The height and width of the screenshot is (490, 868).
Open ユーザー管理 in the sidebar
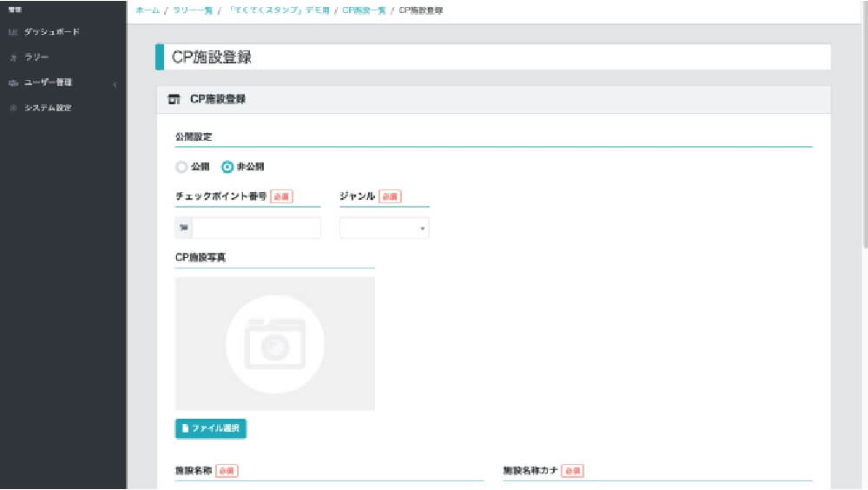click(48, 82)
